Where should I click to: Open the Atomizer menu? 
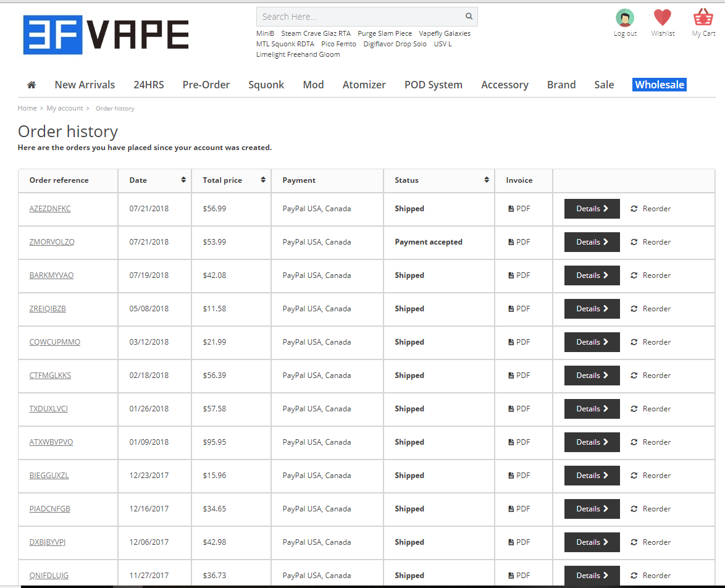click(364, 85)
